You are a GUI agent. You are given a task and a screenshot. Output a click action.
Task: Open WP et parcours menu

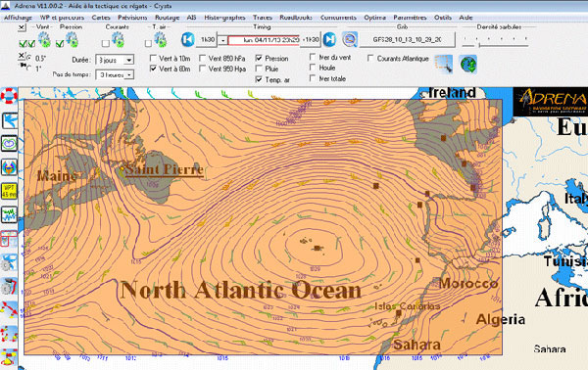[x=62, y=18]
